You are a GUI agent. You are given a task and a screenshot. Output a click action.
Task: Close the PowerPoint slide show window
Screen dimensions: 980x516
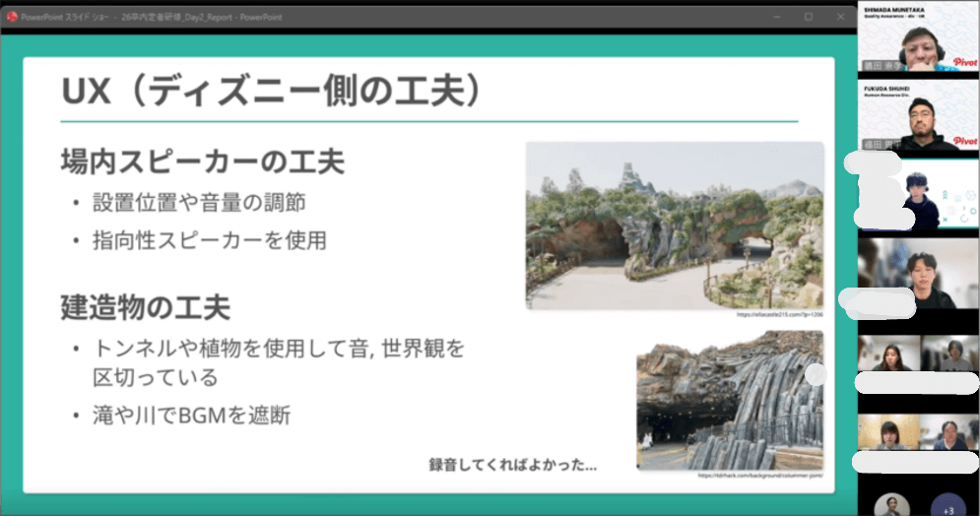click(x=840, y=17)
